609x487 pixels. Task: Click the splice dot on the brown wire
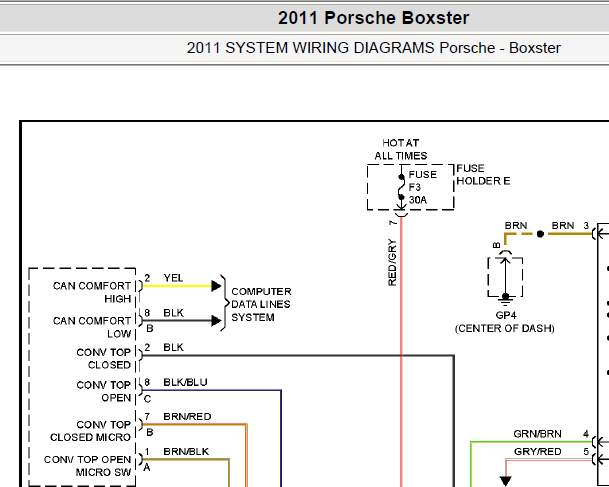540,234
